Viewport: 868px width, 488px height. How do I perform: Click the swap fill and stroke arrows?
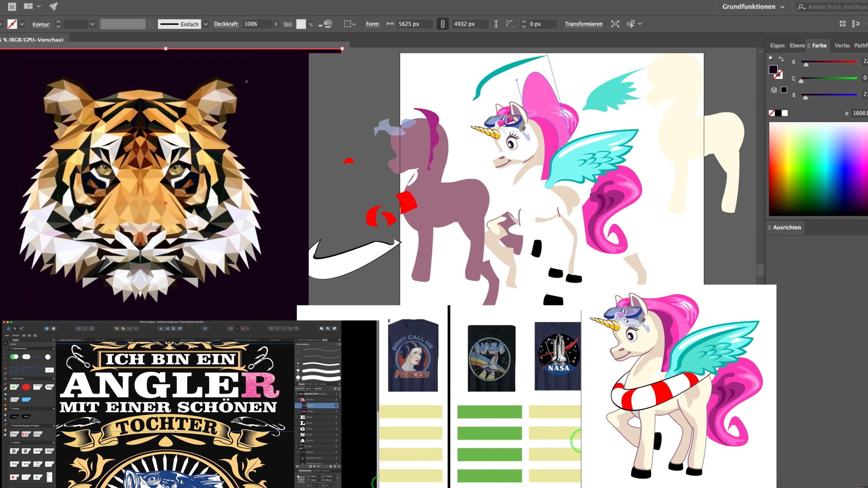click(x=781, y=59)
